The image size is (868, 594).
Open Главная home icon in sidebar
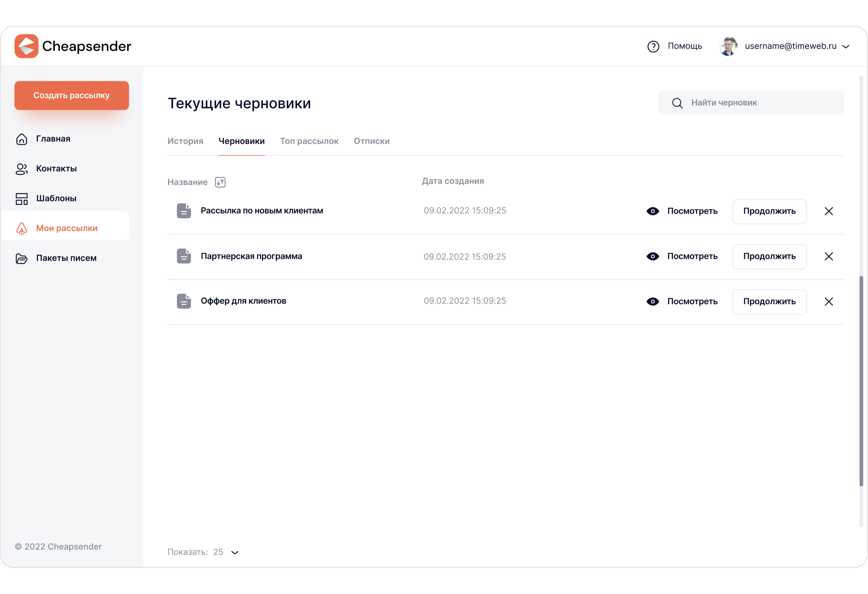22,139
